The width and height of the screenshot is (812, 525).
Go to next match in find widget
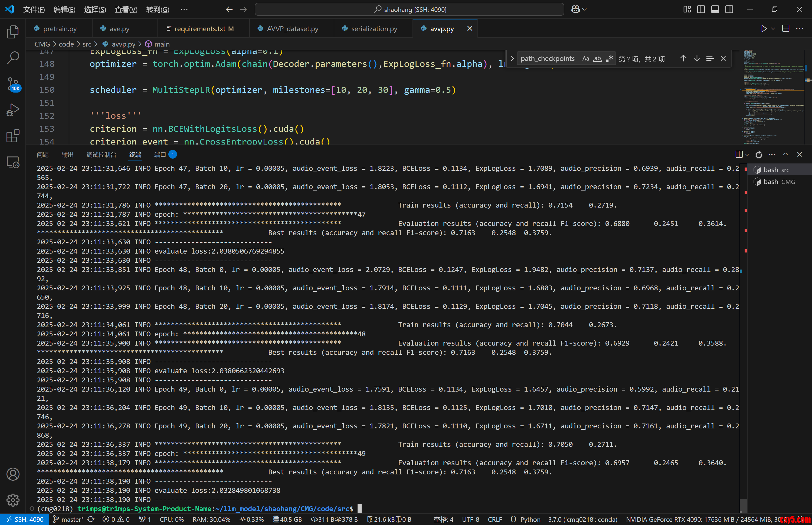(697, 59)
